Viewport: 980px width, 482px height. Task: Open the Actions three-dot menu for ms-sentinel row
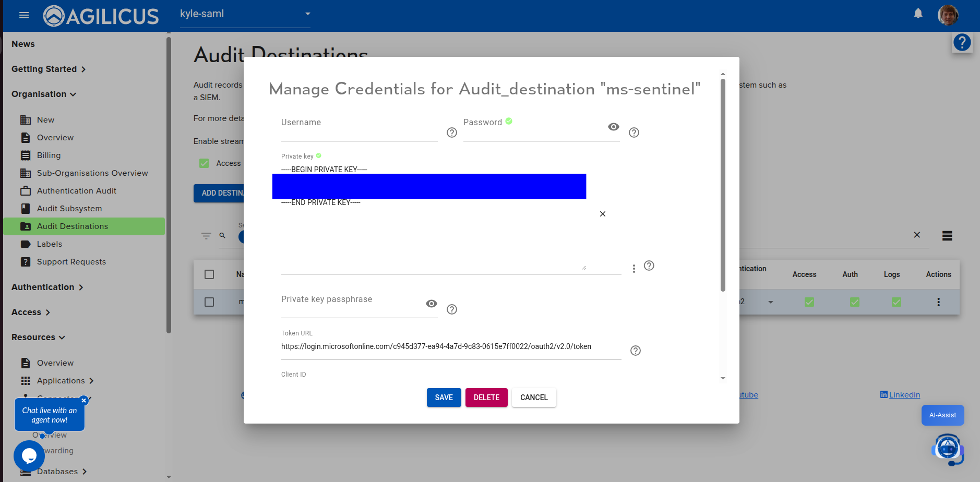[x=938, y=302]
